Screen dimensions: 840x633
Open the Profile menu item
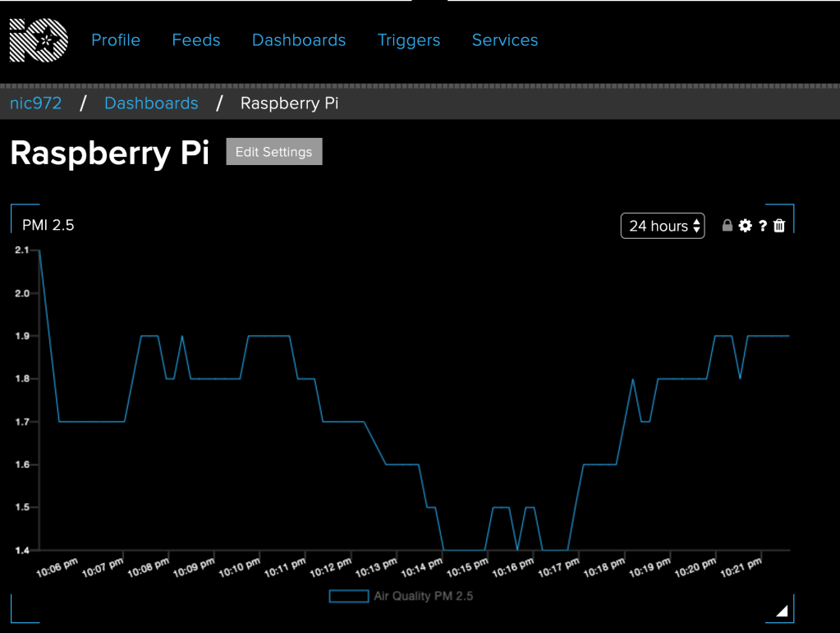[x=115, y=40]
